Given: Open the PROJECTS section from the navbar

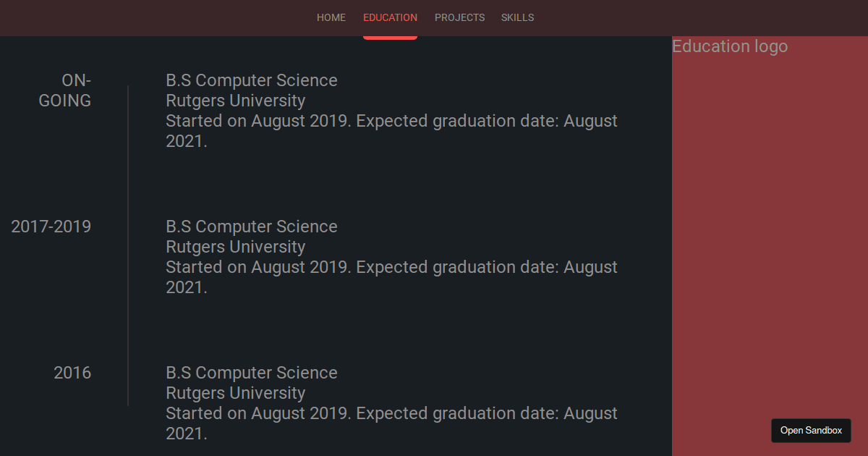Looking at the screenshot, I should pyautogui.click(x=459, y=17).
